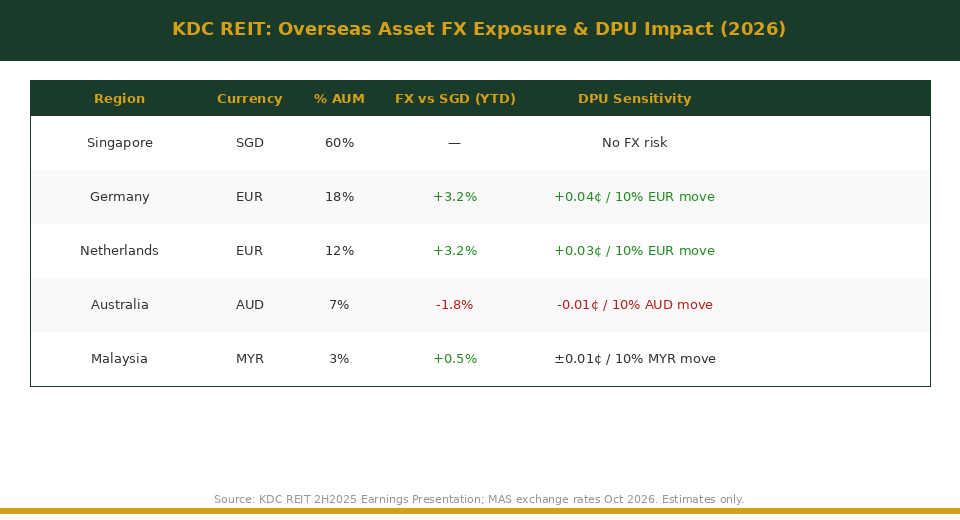The width and height of the screenshot is (960, 520).
Task: Click the Malaysia region cell
Action: (119, 358)
